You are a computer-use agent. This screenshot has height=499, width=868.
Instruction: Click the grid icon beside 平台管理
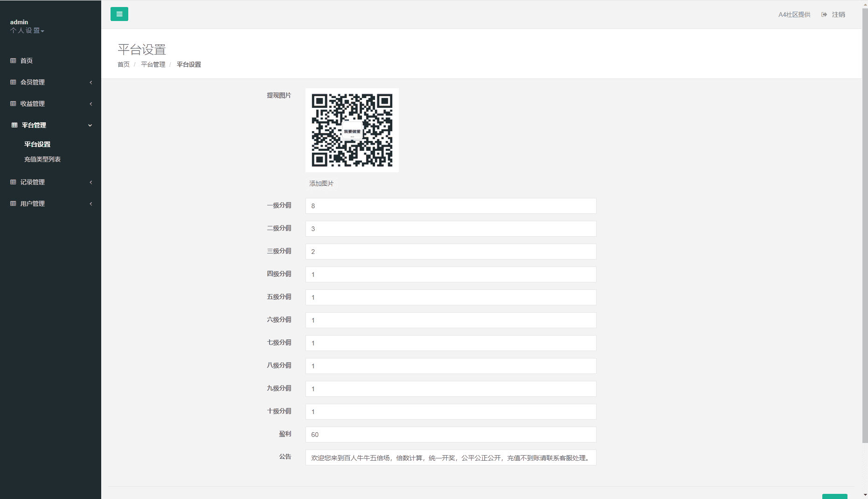coord(14,125)
